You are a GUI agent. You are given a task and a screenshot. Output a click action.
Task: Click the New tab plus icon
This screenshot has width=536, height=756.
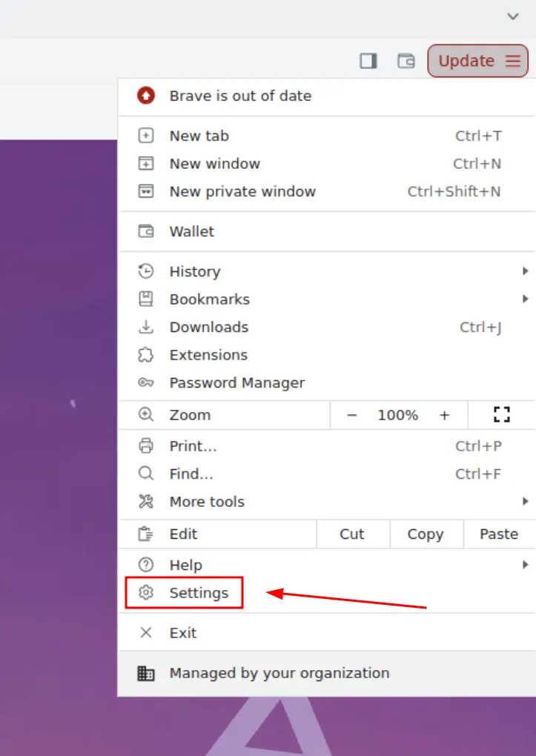(x=146, y=136)
